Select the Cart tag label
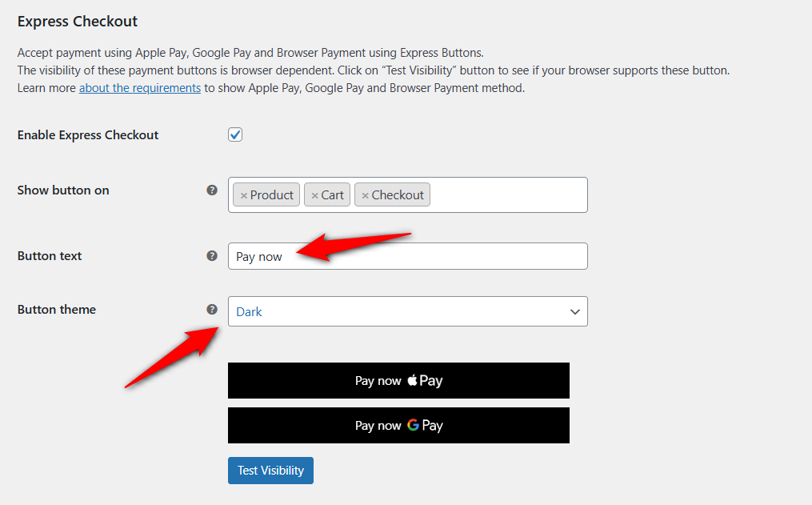This screenshot has height=505, width=812. [332, 194]
